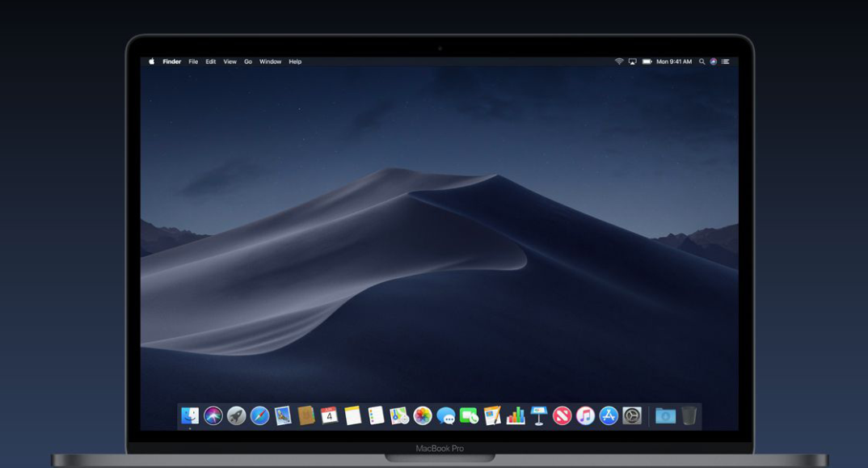Open Keynote from the Dock
Viewport: 868px width, 468px height.
(538, 415)
